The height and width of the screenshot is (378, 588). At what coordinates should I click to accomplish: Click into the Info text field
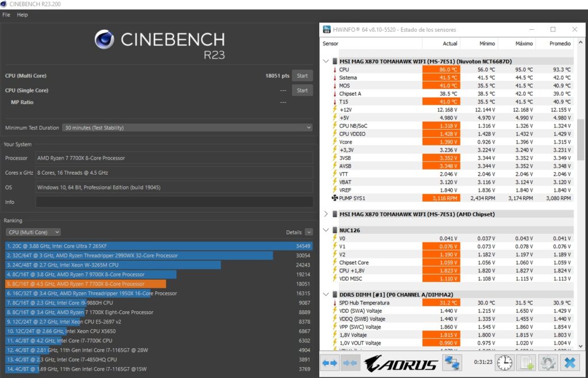click(x=174, y=202)
